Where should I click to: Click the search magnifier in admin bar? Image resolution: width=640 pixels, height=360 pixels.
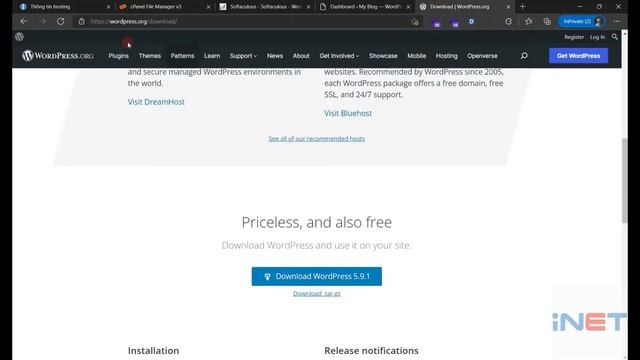point(614,37)
